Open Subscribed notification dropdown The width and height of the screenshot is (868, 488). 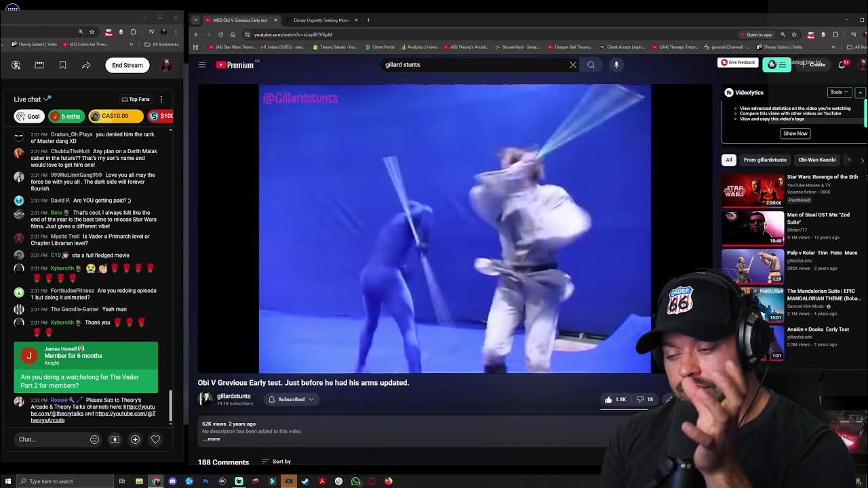click(292, 399)
